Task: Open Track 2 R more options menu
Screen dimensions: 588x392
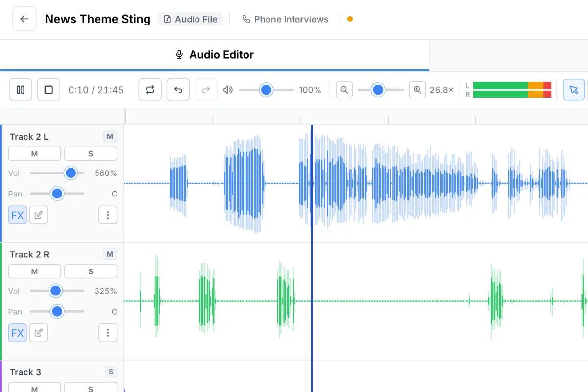Action: pos(108,333)
